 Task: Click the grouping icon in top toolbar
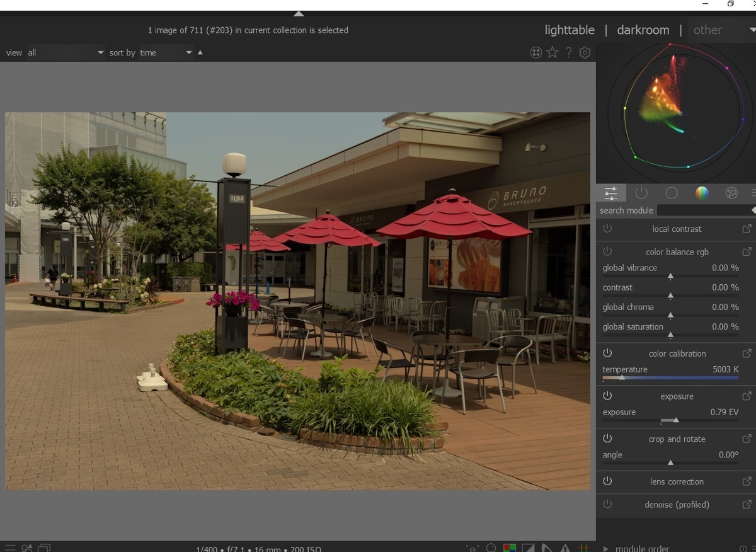[x=536, y=52]
